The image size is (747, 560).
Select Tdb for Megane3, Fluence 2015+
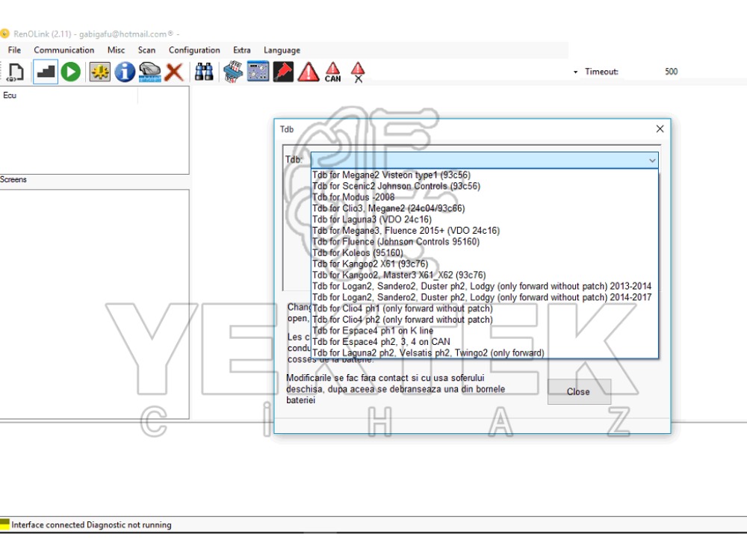click(485, 231)
